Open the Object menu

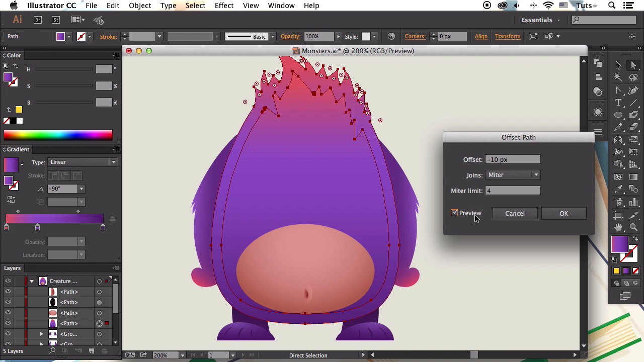(140, 6)
